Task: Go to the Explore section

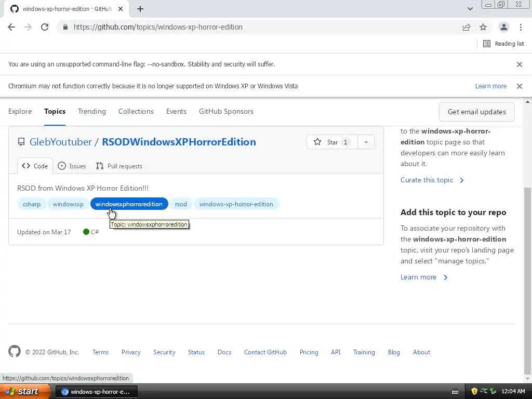Action: click(20, 111)
